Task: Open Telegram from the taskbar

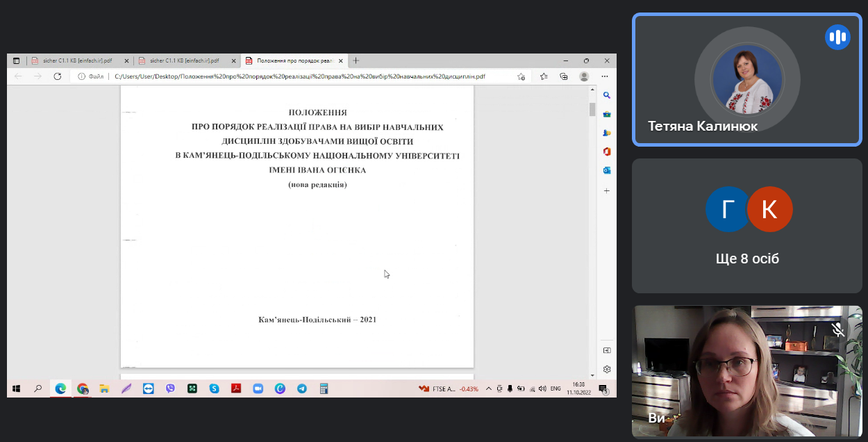Action: (301, 389)
